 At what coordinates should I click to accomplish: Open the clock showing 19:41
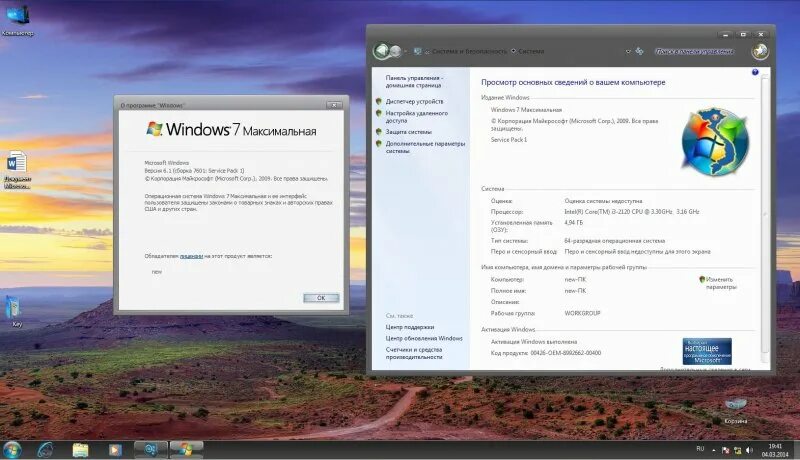coord(775,450)
